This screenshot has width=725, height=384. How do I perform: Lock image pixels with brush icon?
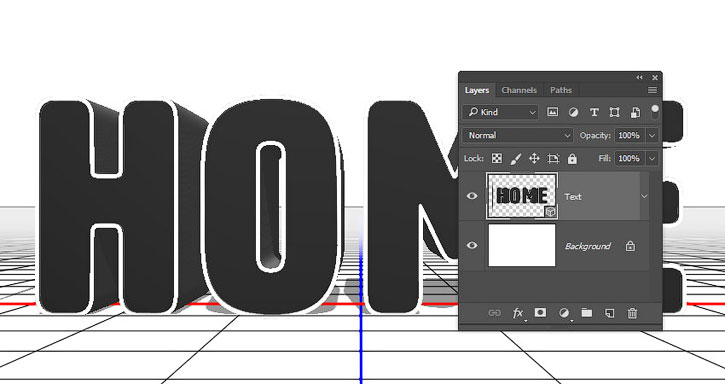[x=516, y=159]
